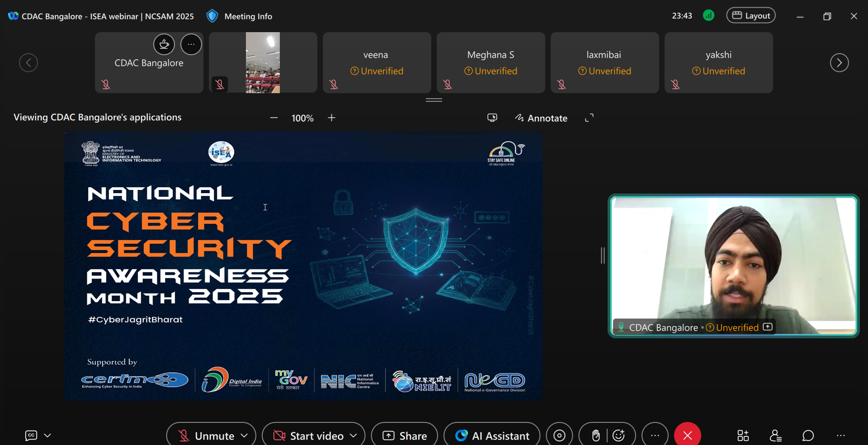Open the reactions smiley icon
Screen dimensions: 868x445
click(619, 436)
